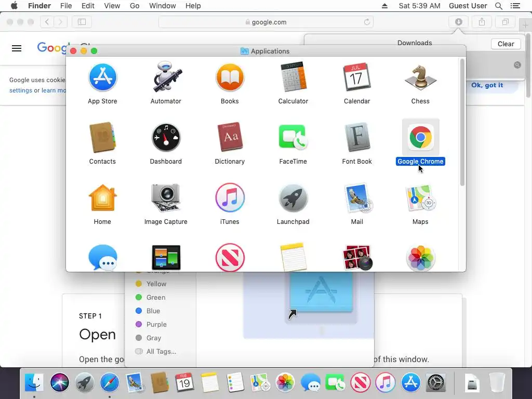Select the Maps app in Applications window
Image resolution: width=532 pixels, height=399 pixels.
(420, 198)
